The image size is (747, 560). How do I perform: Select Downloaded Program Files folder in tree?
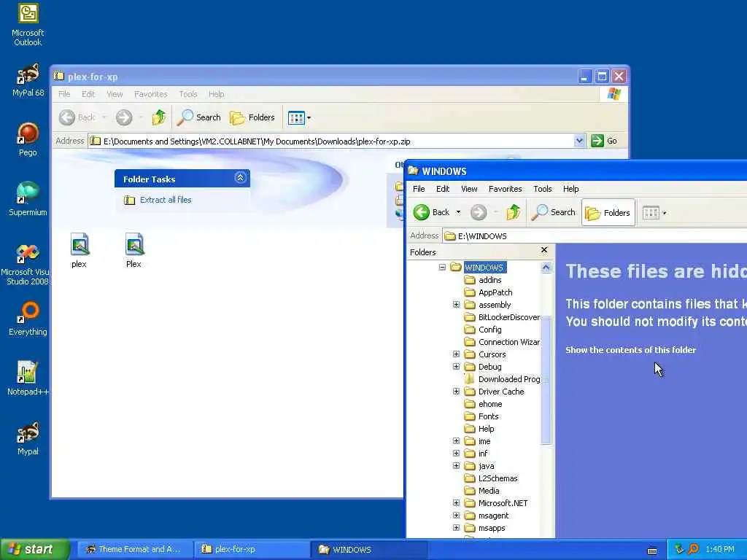pos(503,379)
